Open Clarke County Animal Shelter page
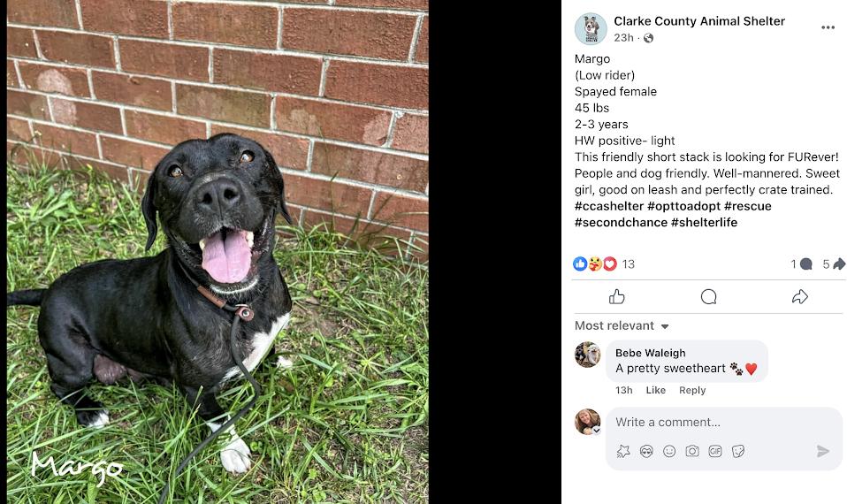 click(699, 21)
